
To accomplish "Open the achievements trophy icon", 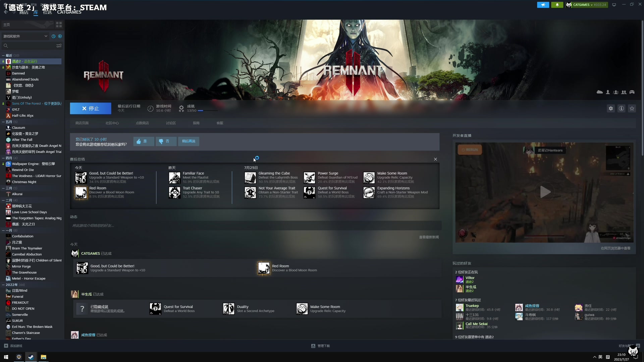I will 181,108.
